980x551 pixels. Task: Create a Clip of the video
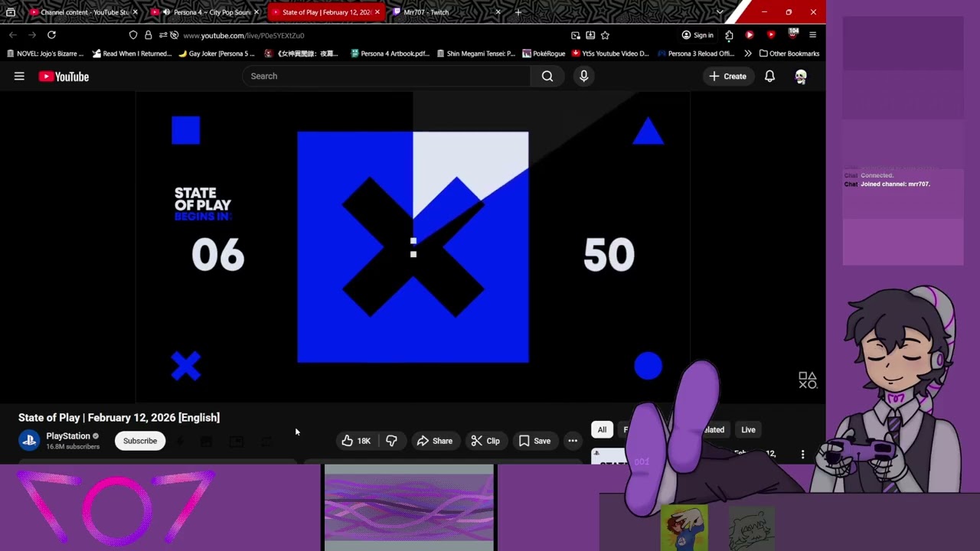point(485,441)
